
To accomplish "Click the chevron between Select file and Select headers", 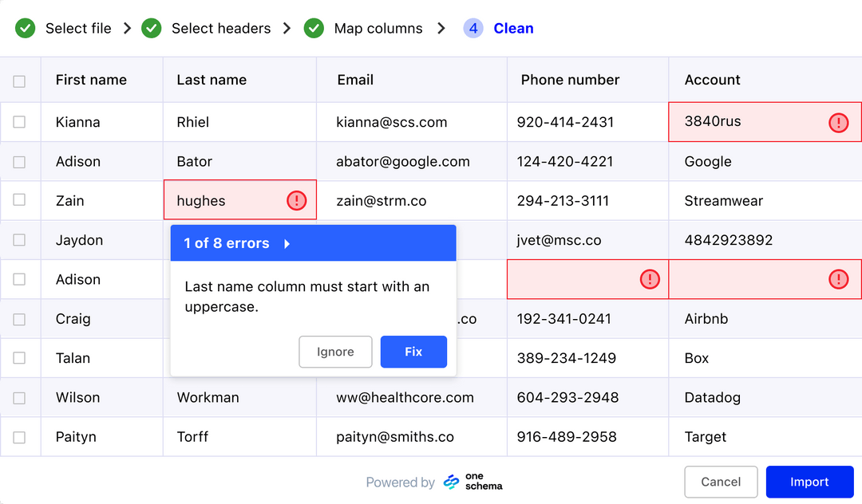I will (x=127, y=28).
